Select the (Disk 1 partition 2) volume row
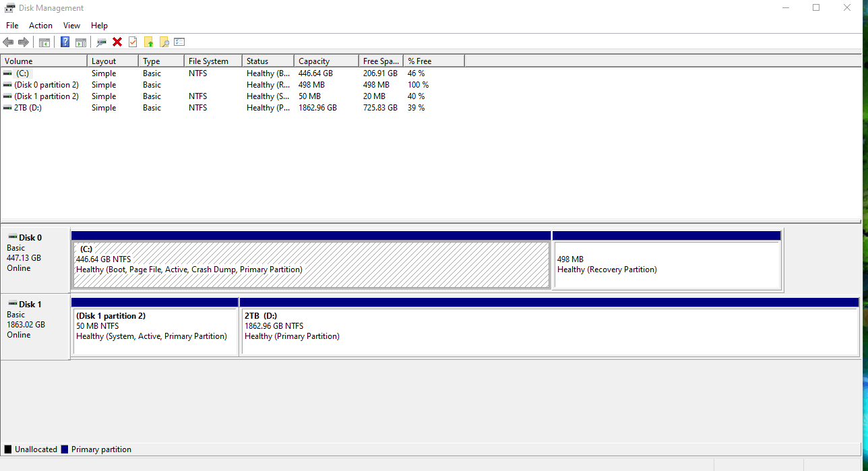The image size is (868, 471). click(232, 96)
